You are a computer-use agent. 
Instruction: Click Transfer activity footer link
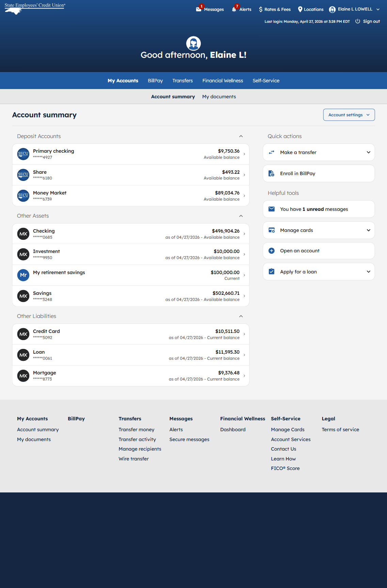point(137,439)
